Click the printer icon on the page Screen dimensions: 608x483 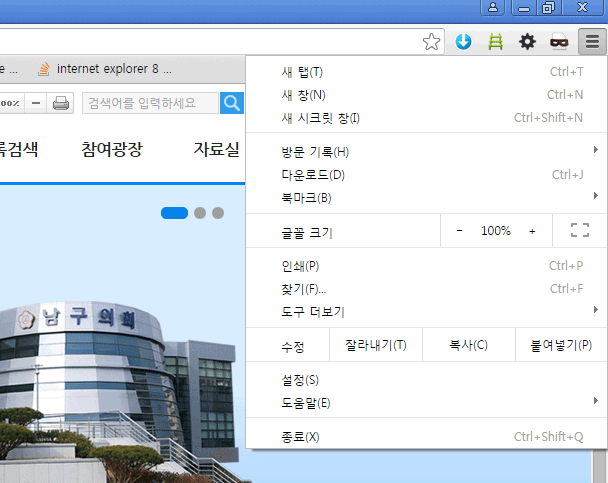(x=61, y=103)
